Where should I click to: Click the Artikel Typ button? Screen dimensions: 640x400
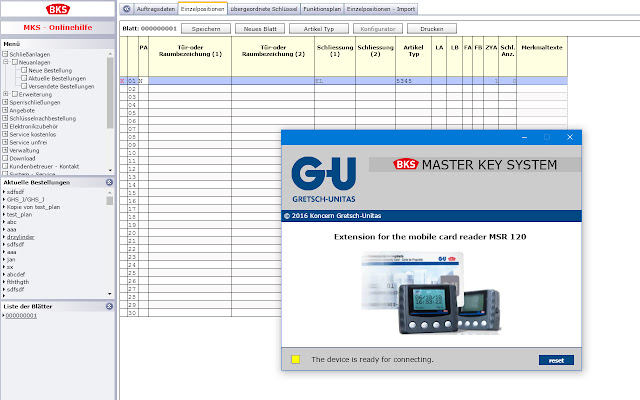pos(319,29)
